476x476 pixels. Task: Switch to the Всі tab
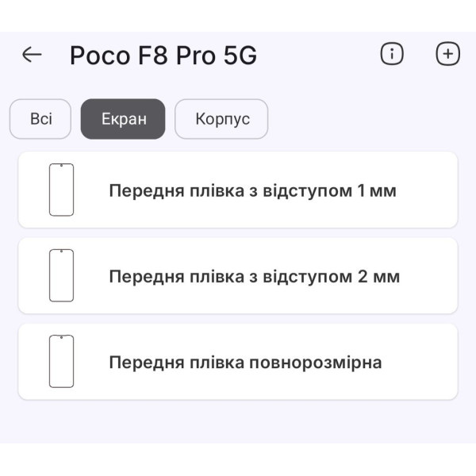pyautogui.click(x=40, y=119)
